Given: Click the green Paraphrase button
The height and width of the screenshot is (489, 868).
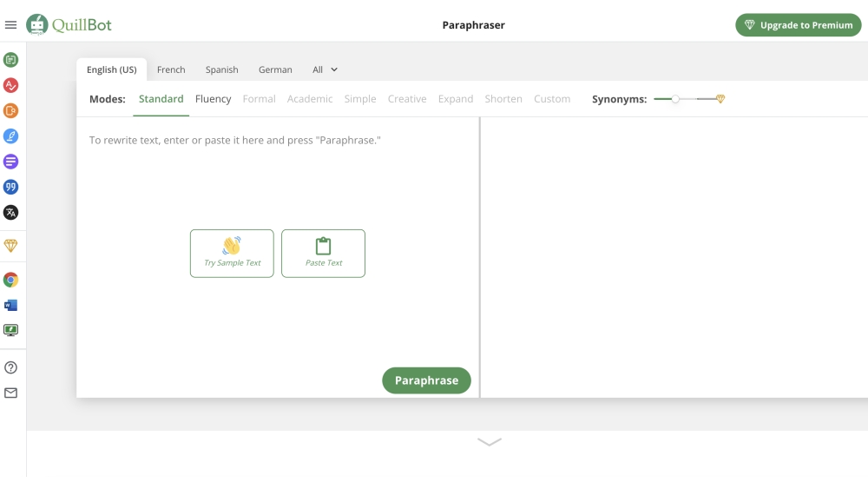Looking at the screenshot, I should coord(426,380).
